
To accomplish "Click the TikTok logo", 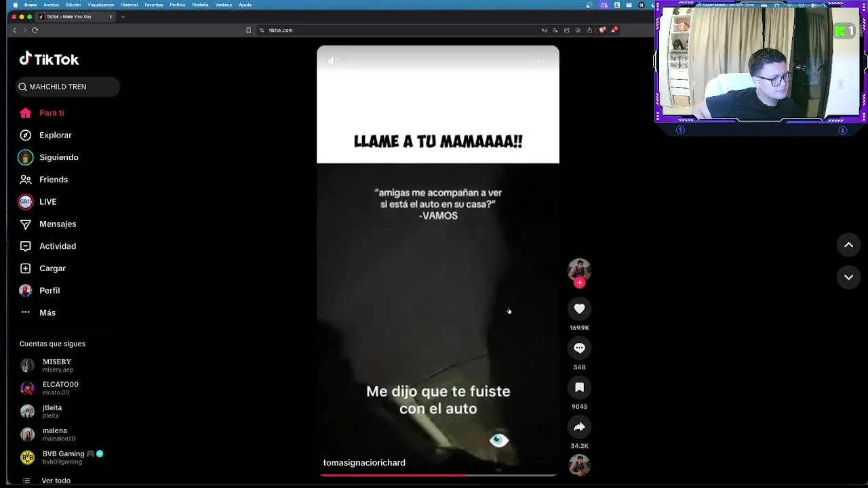I will pos(49,59).
